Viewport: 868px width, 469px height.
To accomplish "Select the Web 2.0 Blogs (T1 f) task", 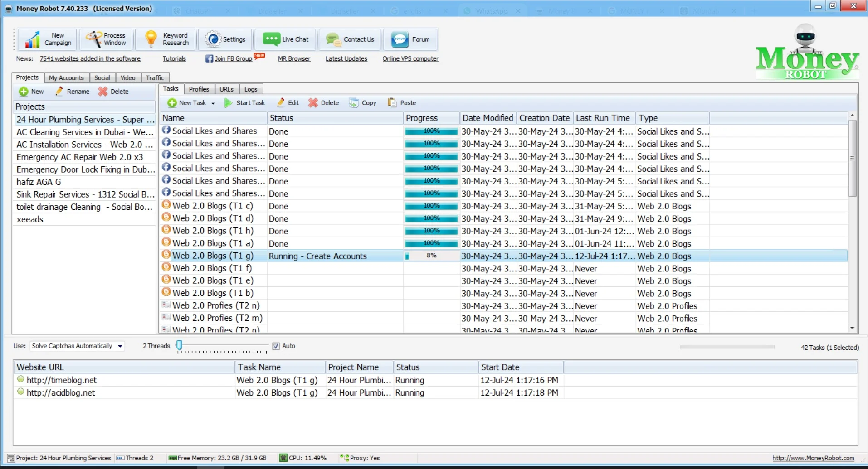I will click(x=503, y=268).
